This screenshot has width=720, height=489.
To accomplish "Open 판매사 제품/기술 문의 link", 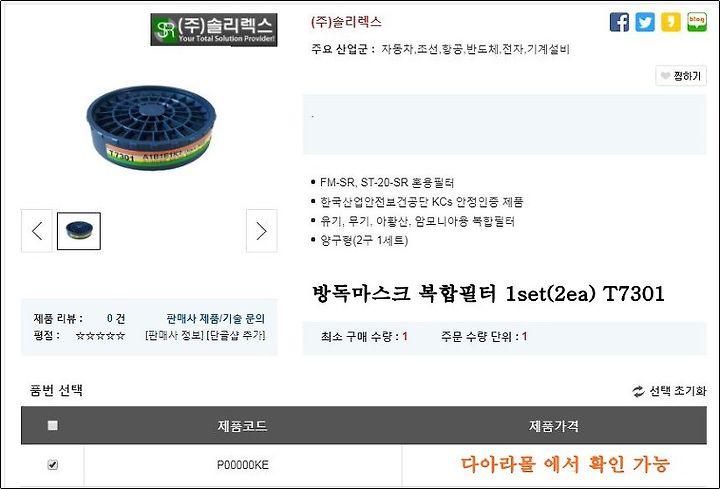I will 215,318.
